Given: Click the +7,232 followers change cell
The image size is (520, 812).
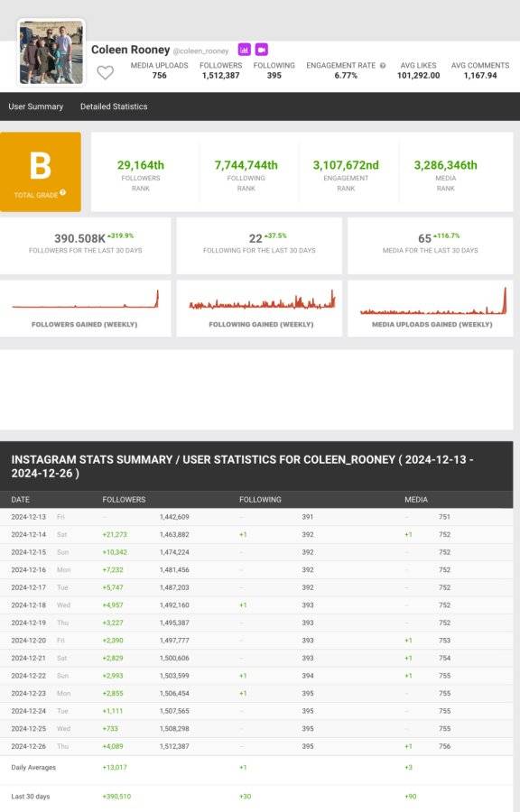Looking at the screenshot, I should click(x=113, y=569).
